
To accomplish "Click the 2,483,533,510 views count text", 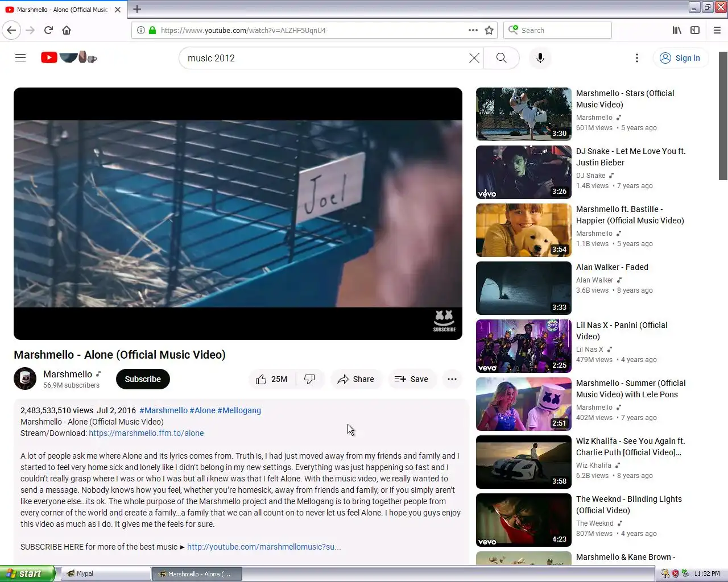I will [x=57, y=410].
